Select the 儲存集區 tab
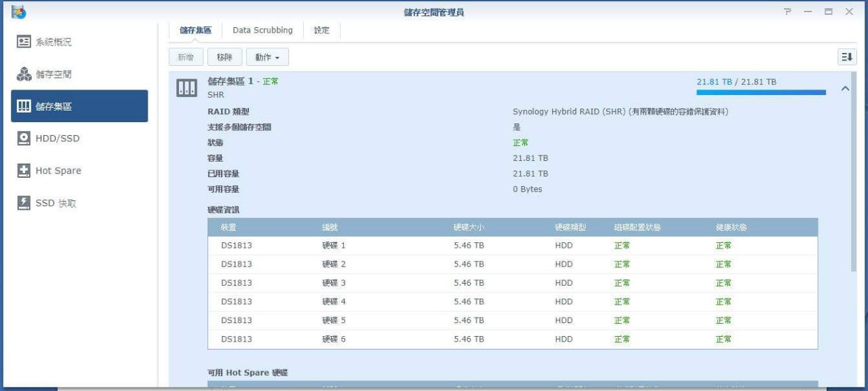The width and height of the screenshot is (868, 391). 195,31
